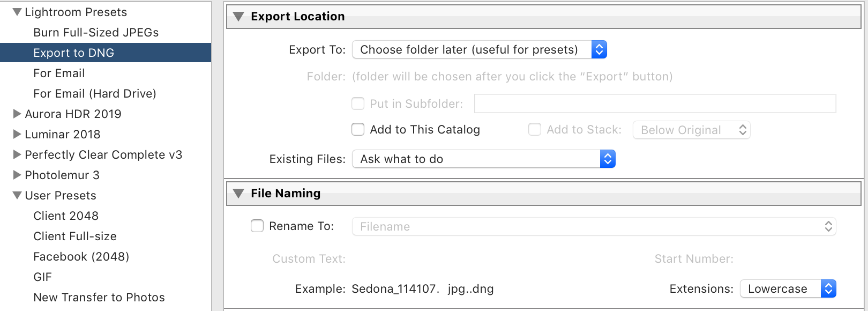Expand the Photolemur 3 preset group
Viewport: 868px width, 311px height.
[x=17, y=175]
